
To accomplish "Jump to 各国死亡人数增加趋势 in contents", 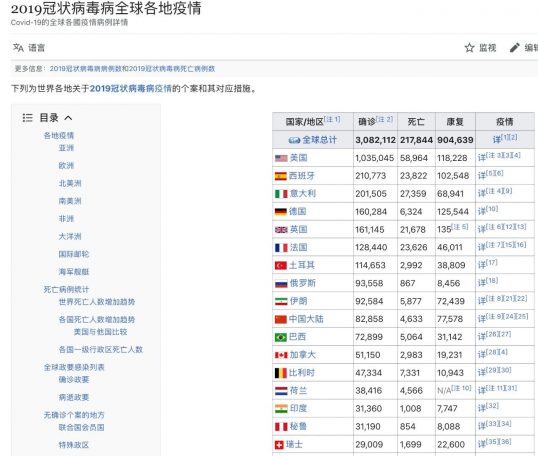I will (97, 320).
